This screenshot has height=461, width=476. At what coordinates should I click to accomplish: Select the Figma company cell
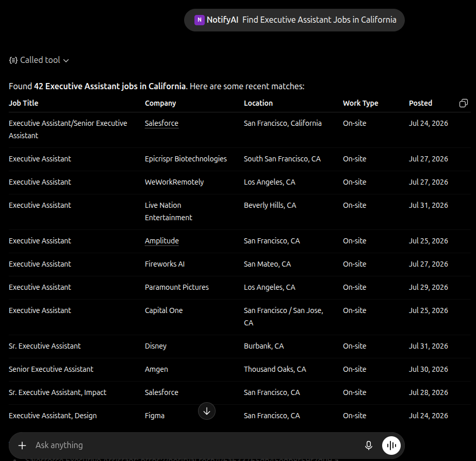tap(155, 416)
